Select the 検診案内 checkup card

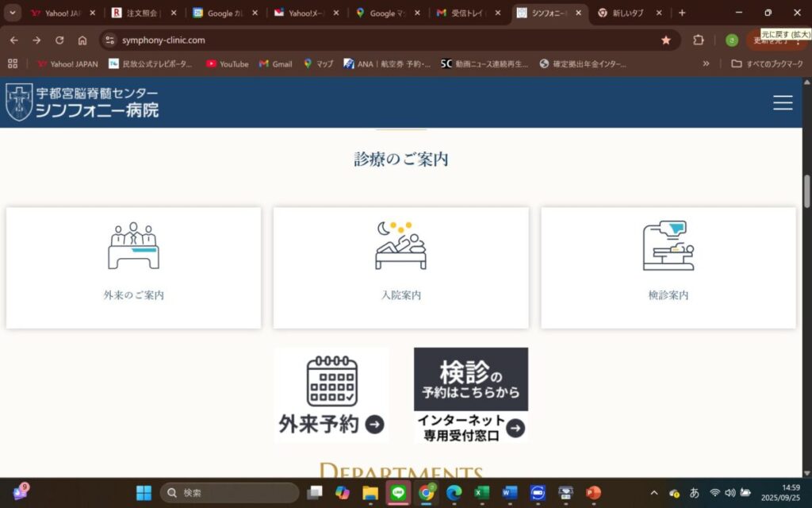[x=668, y=267]
